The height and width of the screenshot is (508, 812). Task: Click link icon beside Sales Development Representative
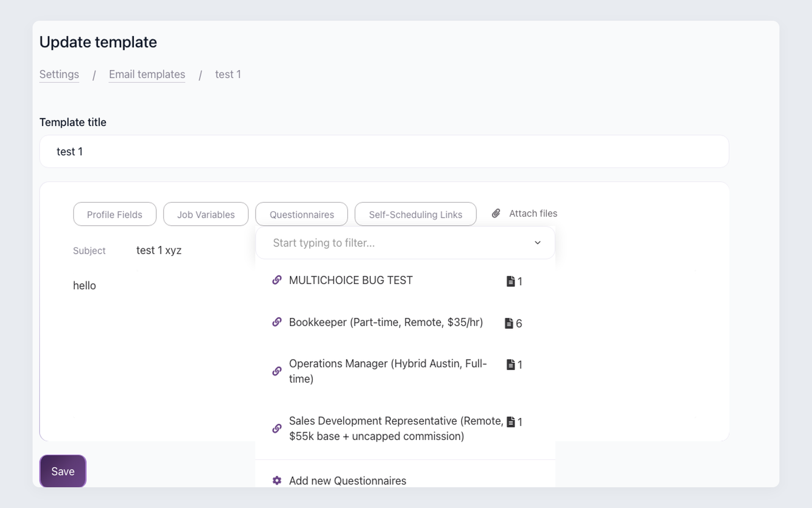277,428
